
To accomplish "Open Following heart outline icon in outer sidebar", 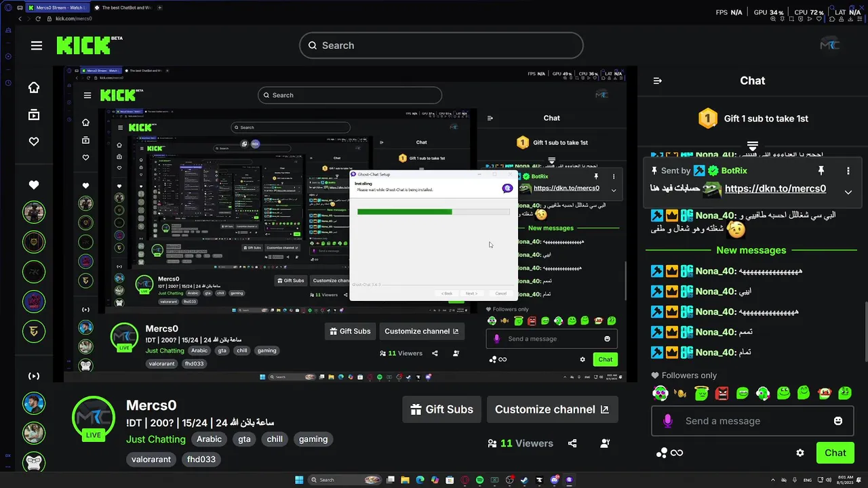I will (x=33, y=142).
